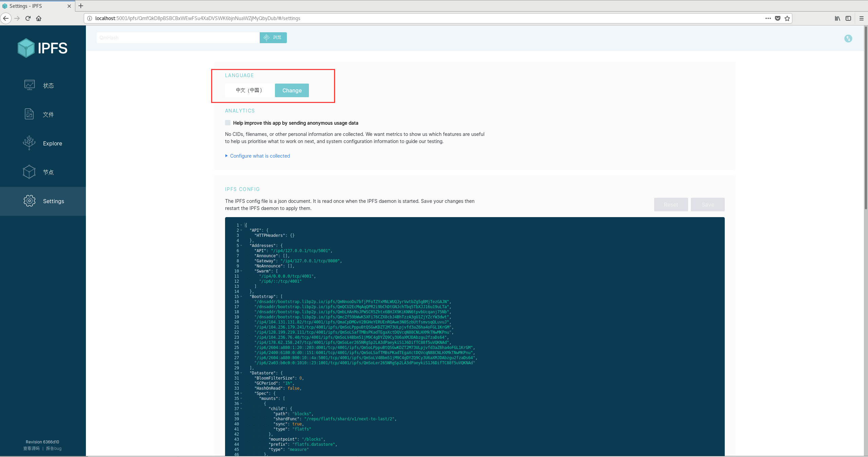Open the 文件 files page icon
Image resolution: width=868 pixels, height=457 pixels.
pyautogui.click(x=29, y=114)
